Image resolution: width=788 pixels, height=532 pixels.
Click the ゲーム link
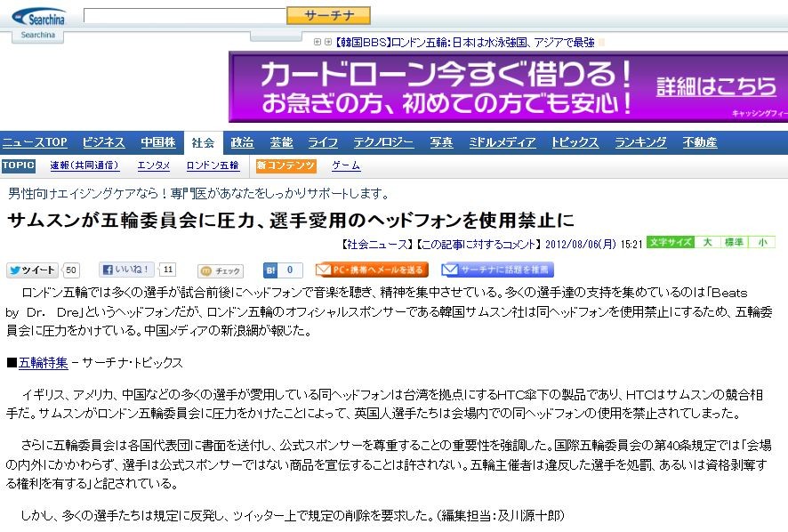(346, 165)
